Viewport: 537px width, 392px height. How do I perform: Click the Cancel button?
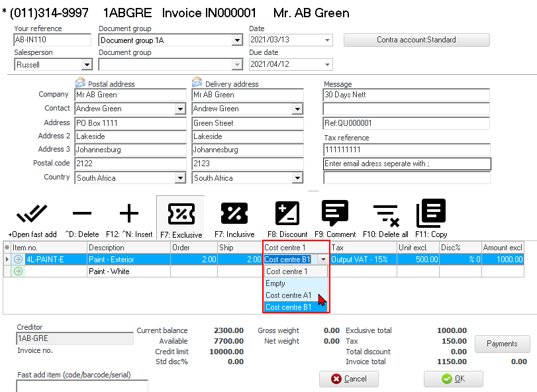(x=348, y=379)
